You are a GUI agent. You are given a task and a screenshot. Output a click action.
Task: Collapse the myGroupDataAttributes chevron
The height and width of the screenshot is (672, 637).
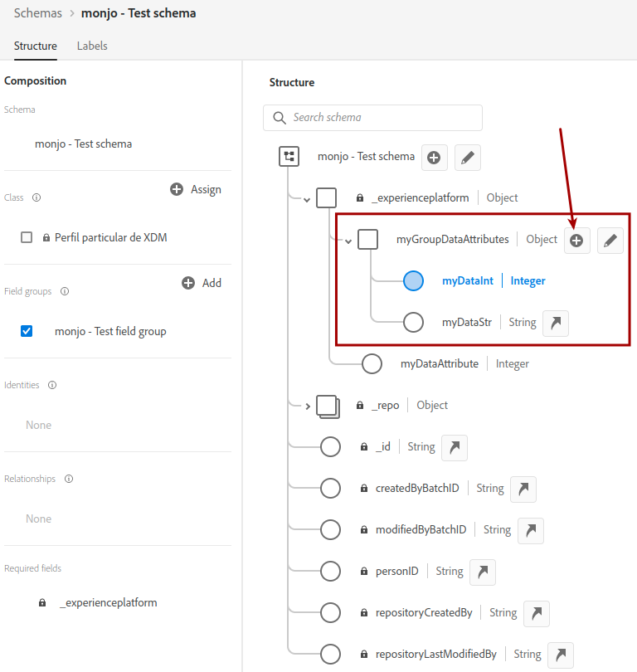[x=348, y=241]
